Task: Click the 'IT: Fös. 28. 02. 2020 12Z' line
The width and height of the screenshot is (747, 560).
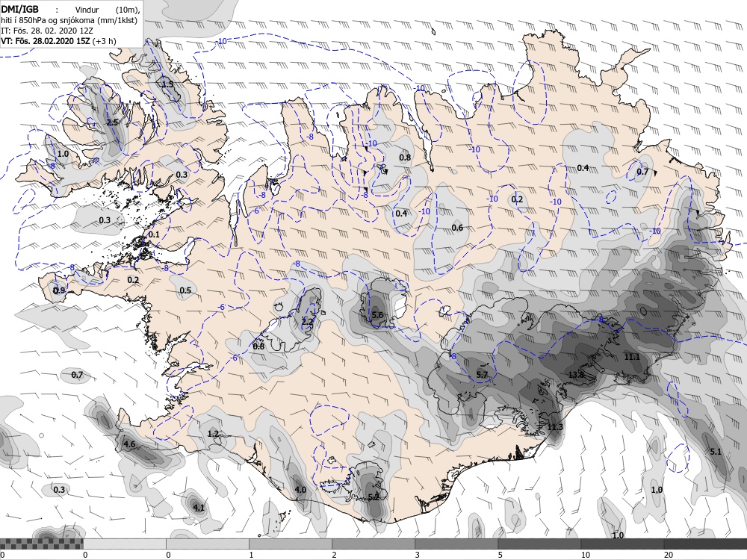Action: pyautogui.click(x=47, y=31)
